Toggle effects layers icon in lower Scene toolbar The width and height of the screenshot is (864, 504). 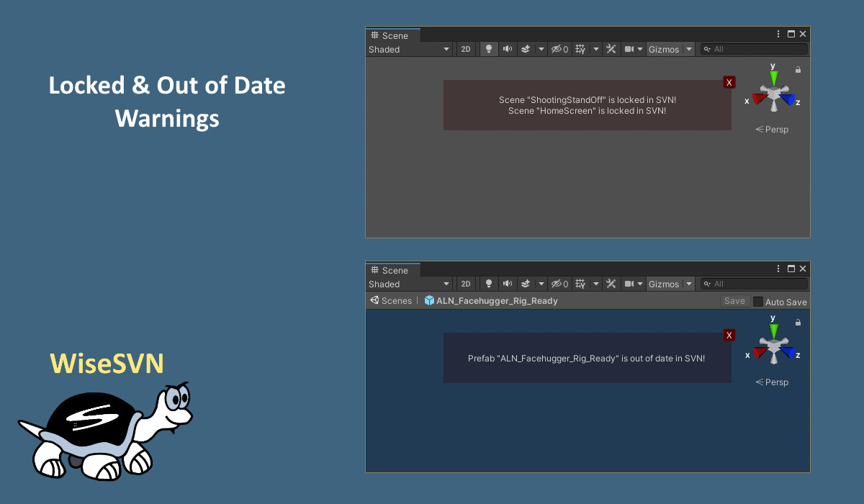coord(526,284)
